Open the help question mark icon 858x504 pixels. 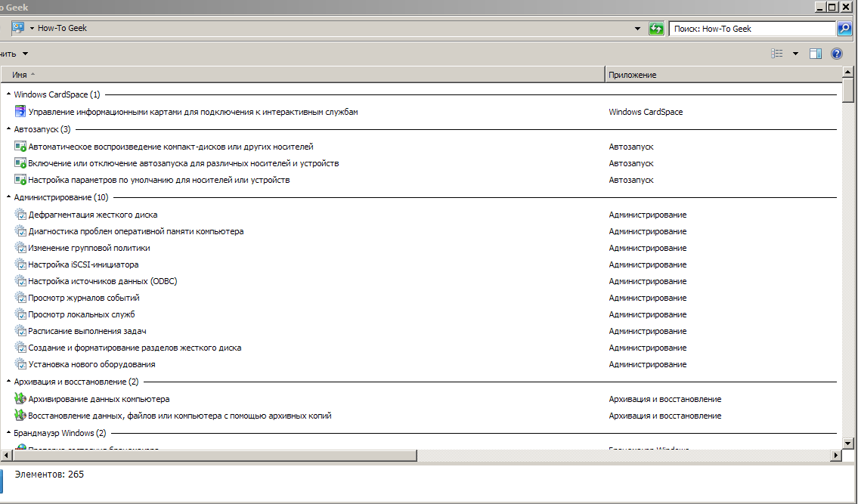[x=837, y=54]
